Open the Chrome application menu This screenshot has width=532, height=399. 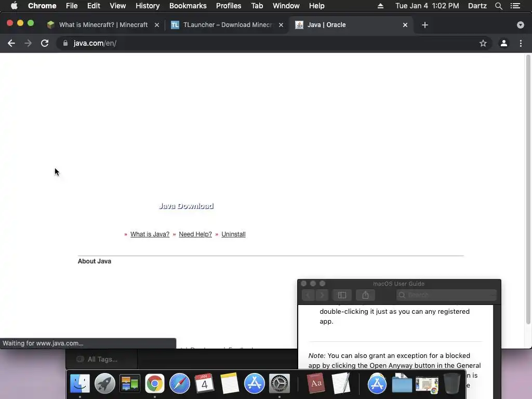(x=42, y=6)
